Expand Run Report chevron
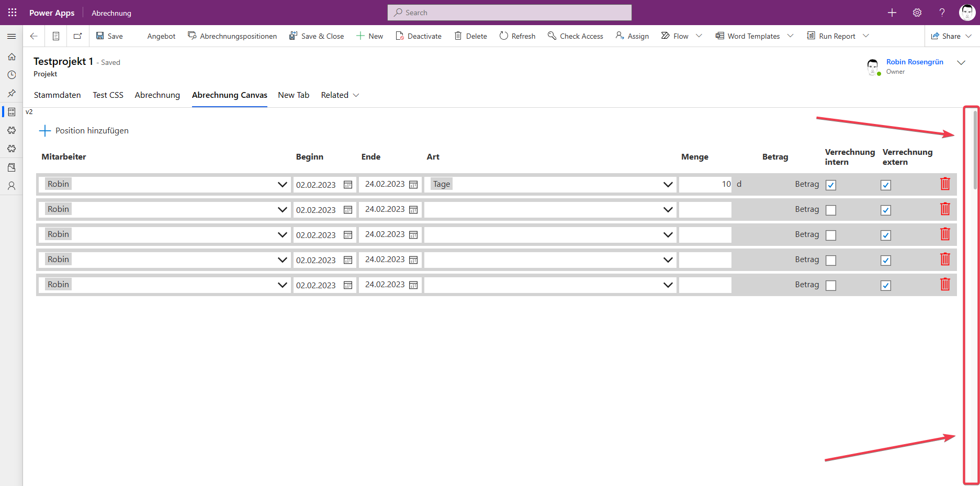This screenshot has width=980, height=486. pos(866,36)
